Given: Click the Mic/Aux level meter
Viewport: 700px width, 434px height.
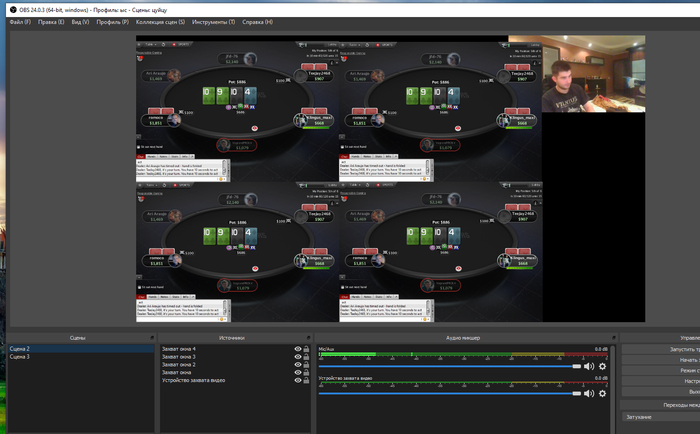Looking at the screenshot, I should pyautogui.click(x=463, y=354).
